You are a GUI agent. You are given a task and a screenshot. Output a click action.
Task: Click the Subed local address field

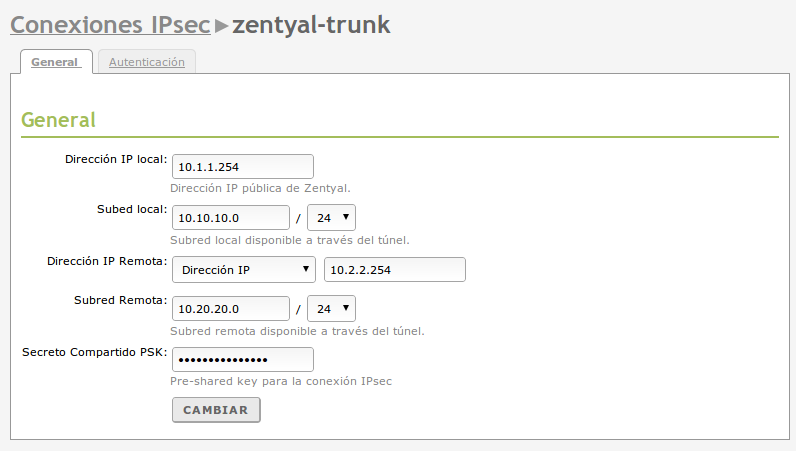[x=231, y=217]
